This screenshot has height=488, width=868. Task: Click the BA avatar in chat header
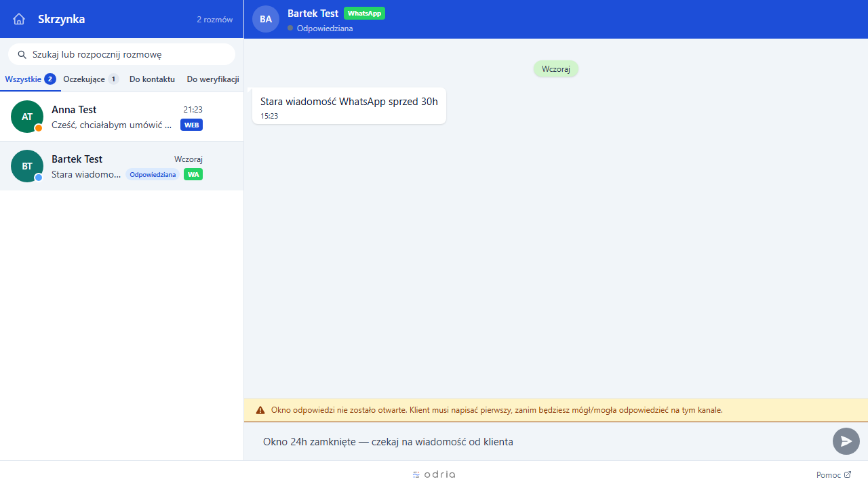266,19
